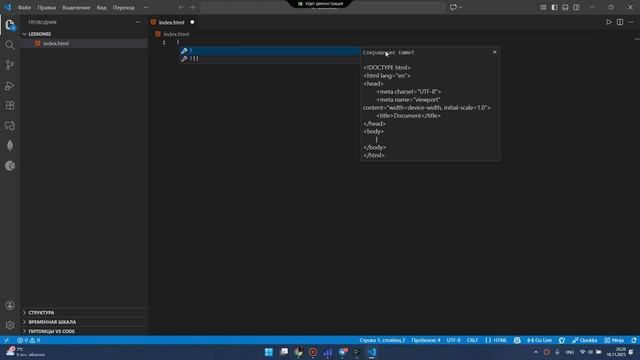The width and height of the screenshot is (640, 360).
Task: Click the Customize Layout icon
Action: click(x=543, y=7)
